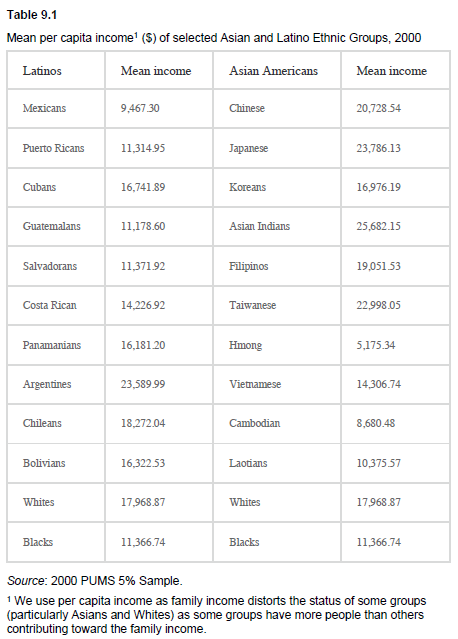
Task: Select the Bolivians row label
Action: pos(44,463)
